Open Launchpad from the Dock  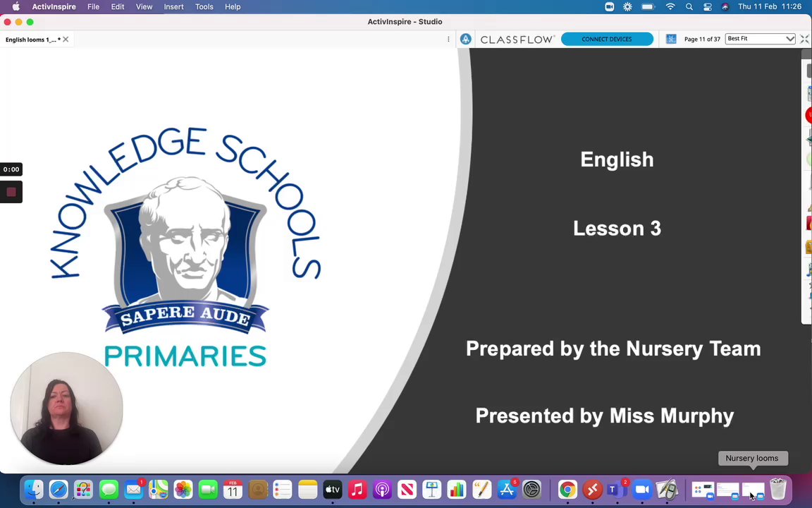[x=83, y=490]
